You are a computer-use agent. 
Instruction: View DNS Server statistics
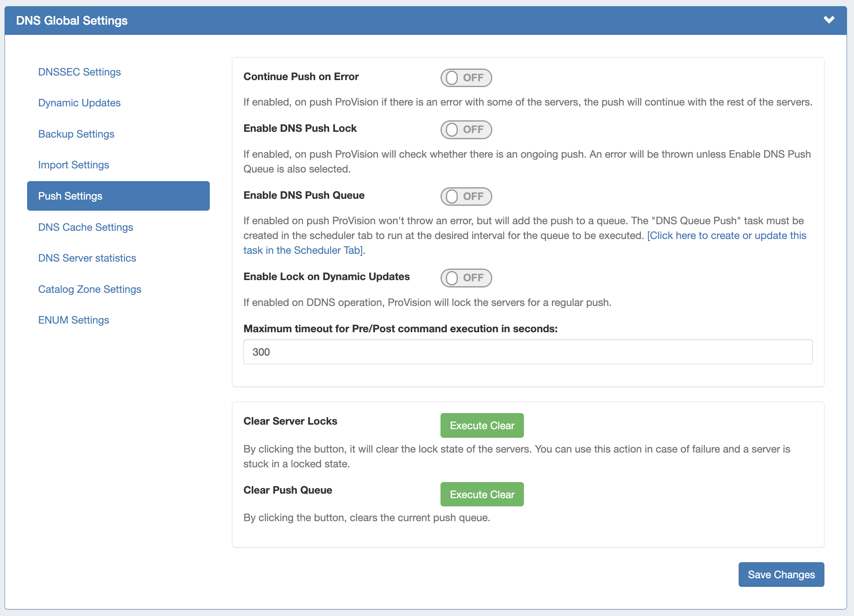[87, 258]
